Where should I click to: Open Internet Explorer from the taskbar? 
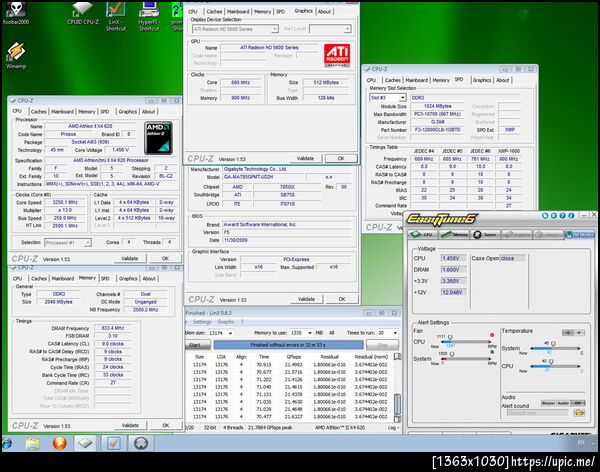7,443
